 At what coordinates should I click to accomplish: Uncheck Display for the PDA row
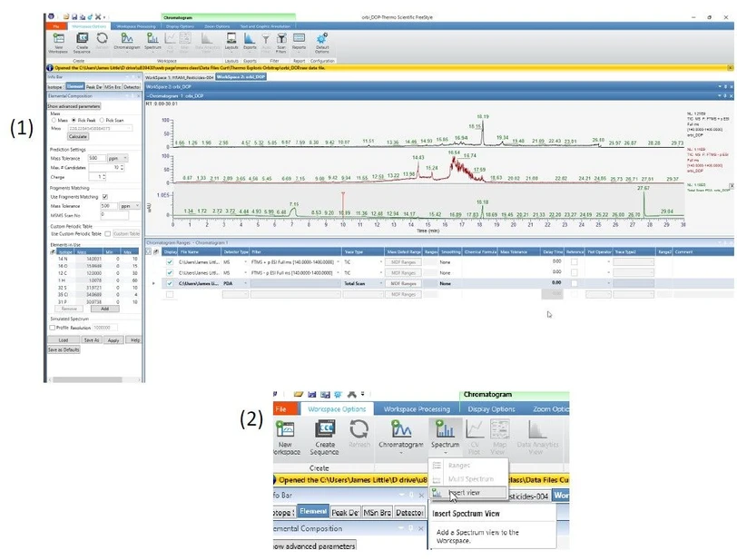pyautogui.click(x=170, y=283)
